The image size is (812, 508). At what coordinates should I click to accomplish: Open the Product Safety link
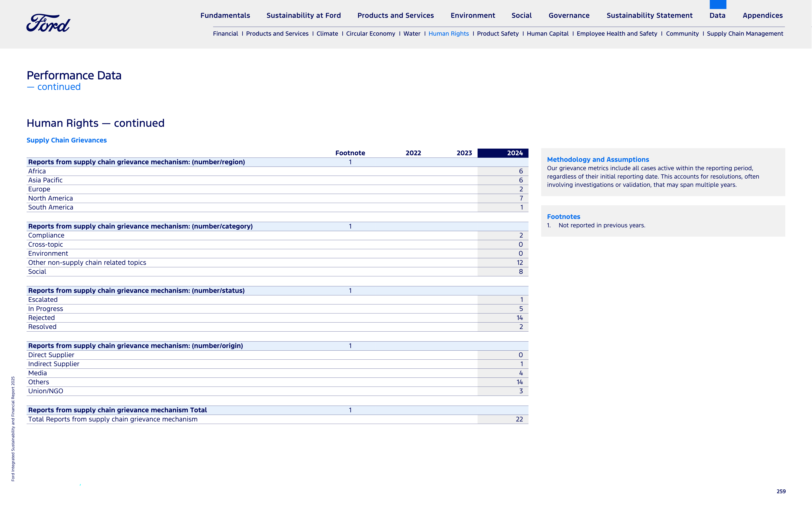click(x=497, y=34)
